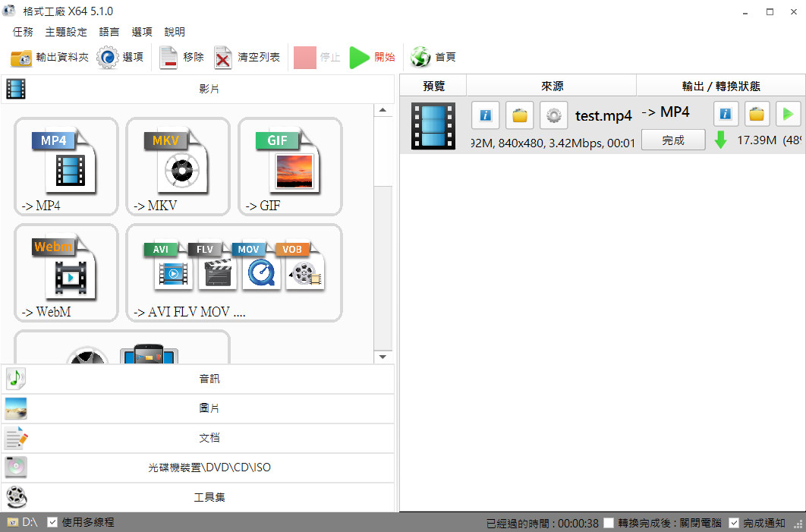Toggle the 使用多線程 checkbox
This screenshot has width=806, height=532.
52,522
